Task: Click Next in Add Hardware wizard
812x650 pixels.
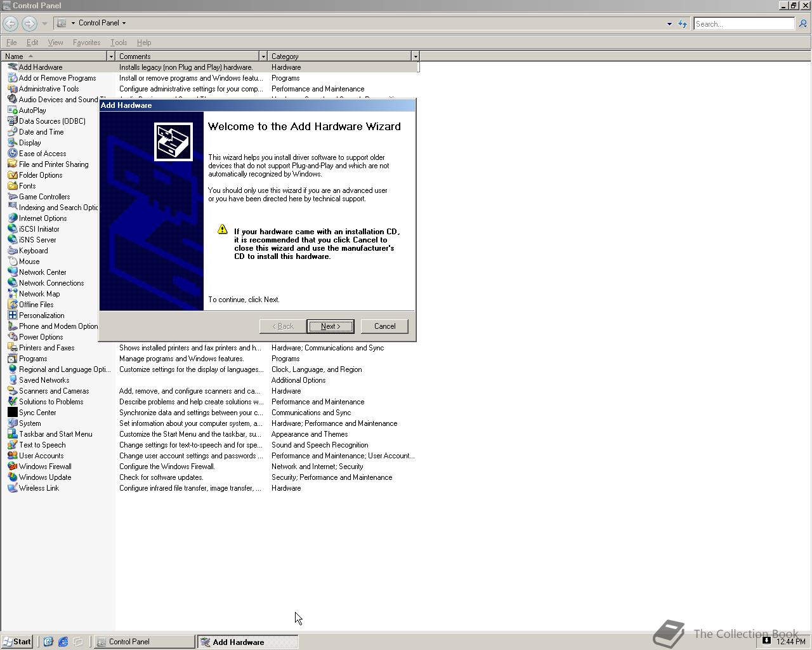Action: click(331, 326)
